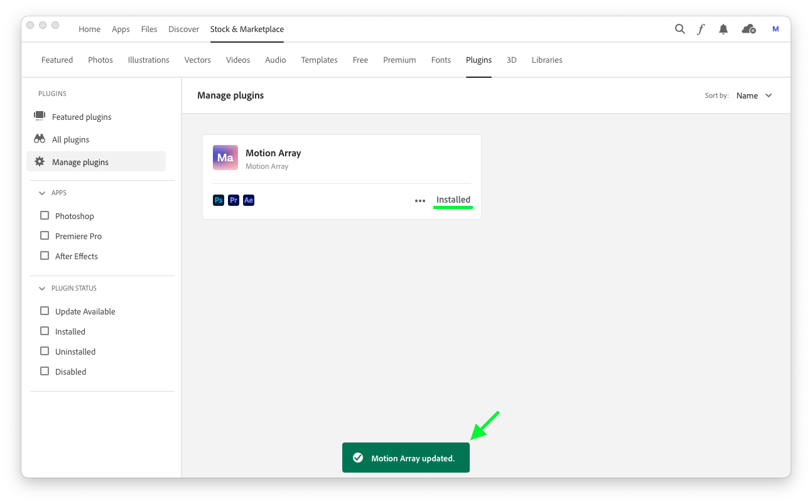Enable the Premiere Pro app filter
The height and width of the screenshot is (504, 812).
coord(45,235)
